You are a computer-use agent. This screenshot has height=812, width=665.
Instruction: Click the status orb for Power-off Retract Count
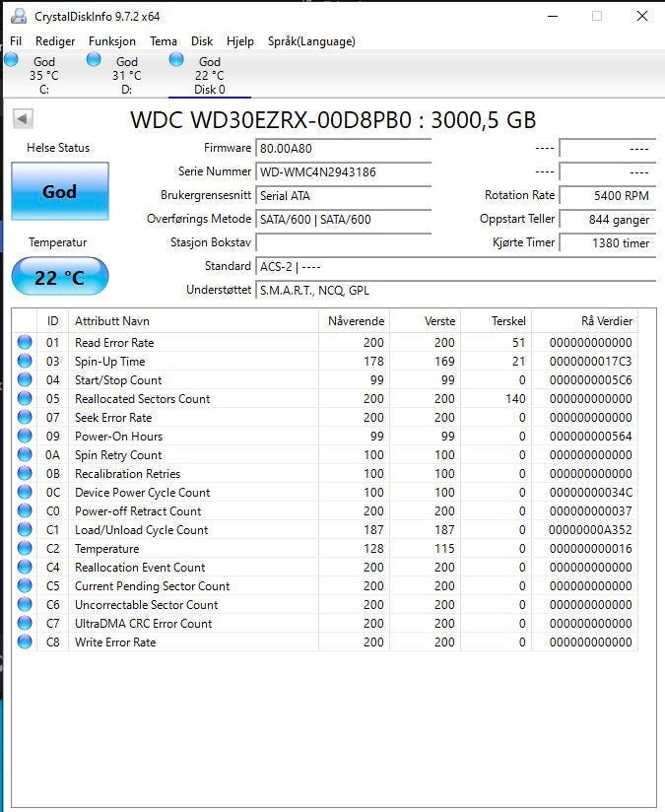click(x=25, y=510)
